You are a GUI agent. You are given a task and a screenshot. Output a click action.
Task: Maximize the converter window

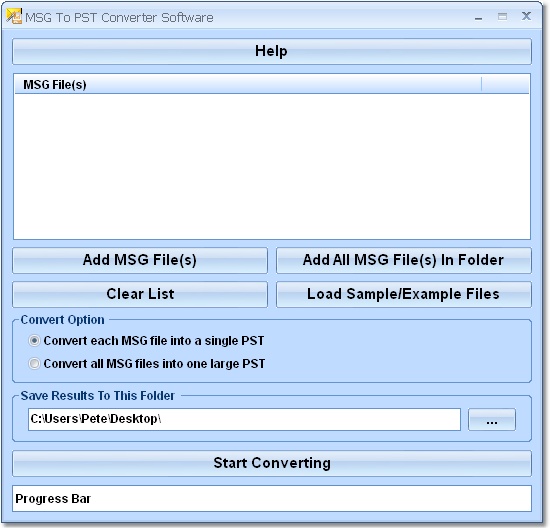pyautogui.click(x=502, y=16)
